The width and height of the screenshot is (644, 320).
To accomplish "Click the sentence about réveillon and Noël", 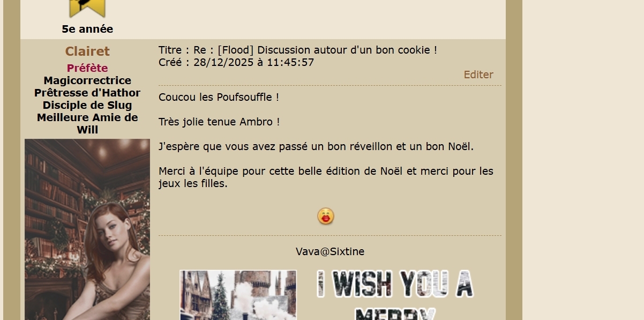I will [316, 146].
